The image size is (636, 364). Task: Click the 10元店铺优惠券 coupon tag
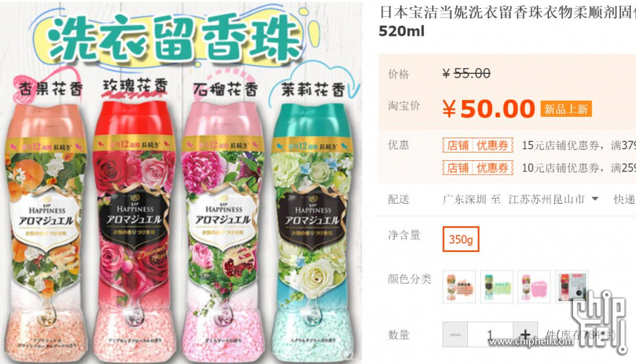tap(478, 167)
